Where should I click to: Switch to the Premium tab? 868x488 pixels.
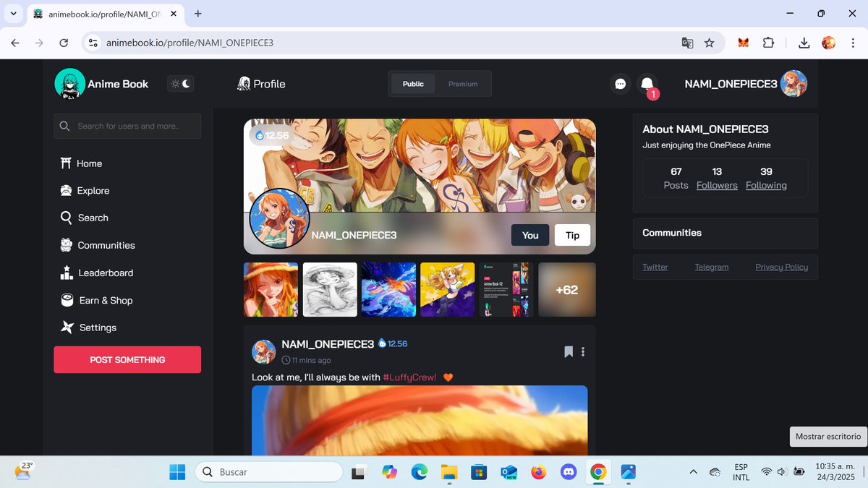[463, 84]
